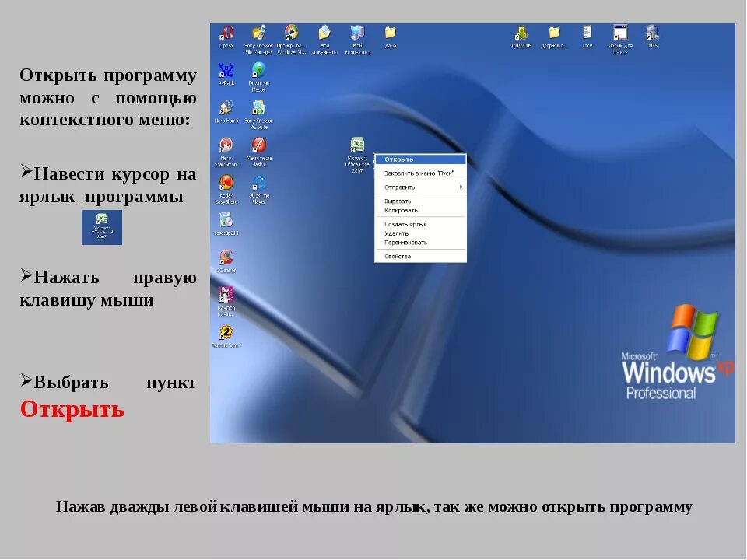Select the QuickTime Player shortcut
The image size is (747, 560).
258,190
